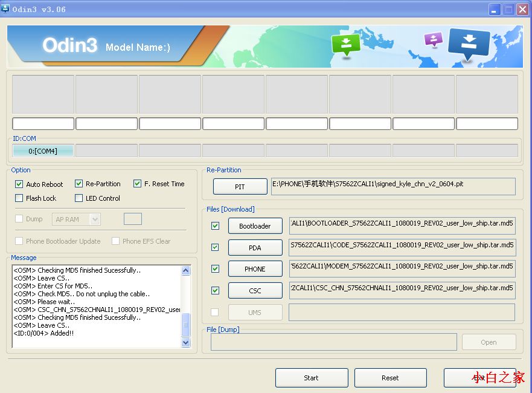Click the PHONE button to select modem
This screenshot has height=393, width=532.
tap(255, 268)
